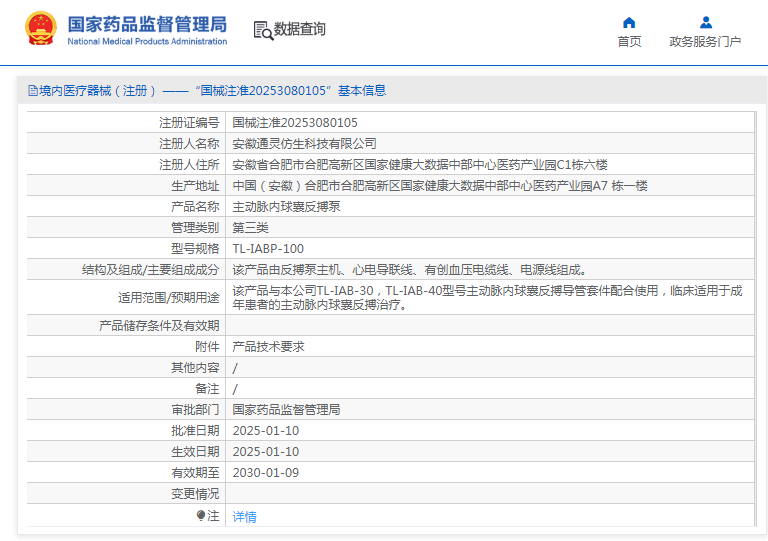768x541 pixels.
Task: Click the 产品名称 label
Action: point(195,207)
